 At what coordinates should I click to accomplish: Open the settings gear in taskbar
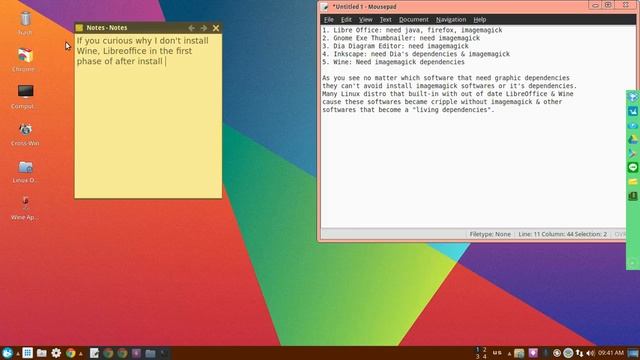click(x=56, y=353)
